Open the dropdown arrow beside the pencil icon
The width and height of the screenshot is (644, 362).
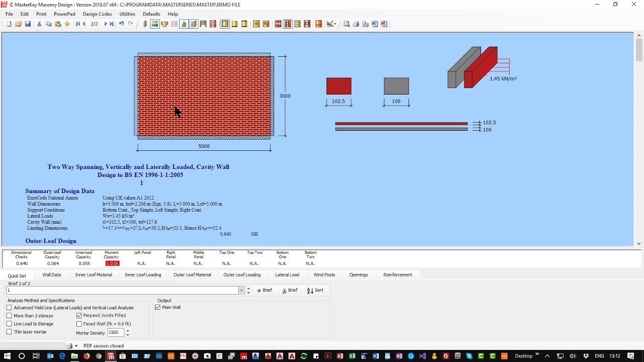pyautogui.click(x=335, y=24)
